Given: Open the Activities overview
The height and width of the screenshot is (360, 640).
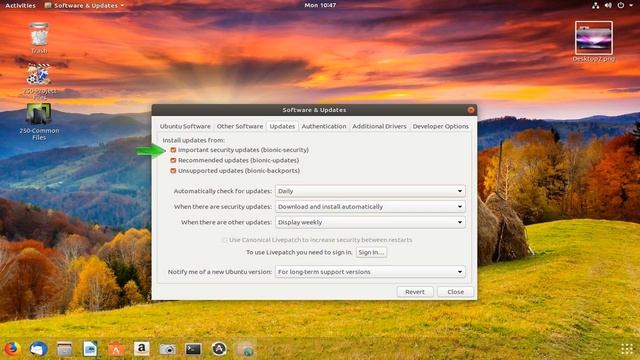Looking at the screenshot, I should 20,5.
